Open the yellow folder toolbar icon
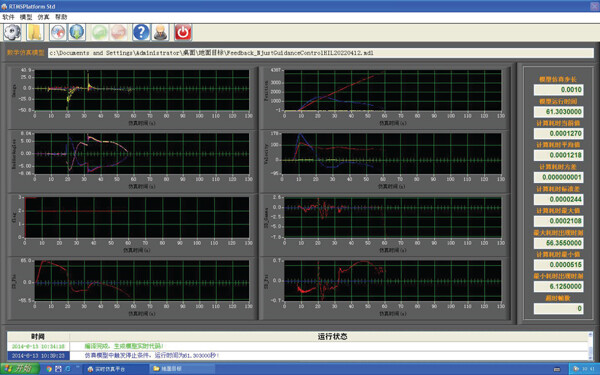 tap(35, 32)
